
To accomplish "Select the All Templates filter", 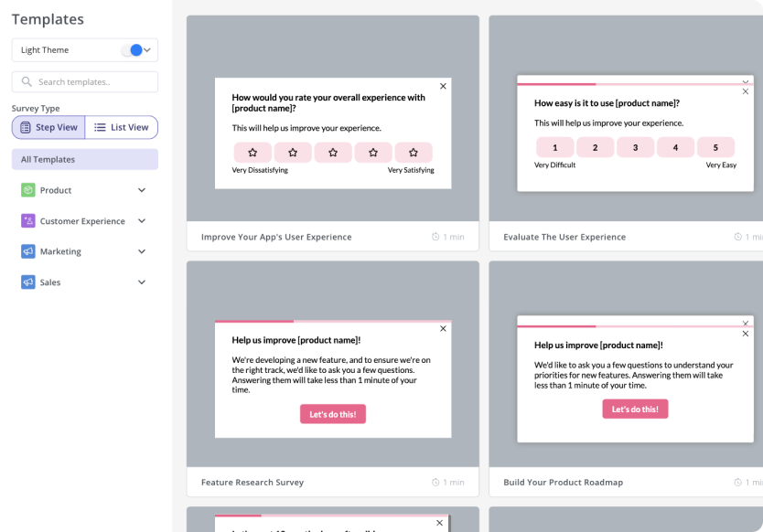I will click(x=84, y=159).
